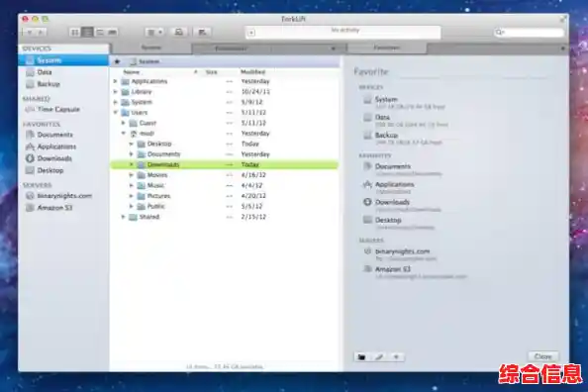The image size is (588, 392).
Task: Expand the Pictures folder
Action: click(x=132, y=196)
